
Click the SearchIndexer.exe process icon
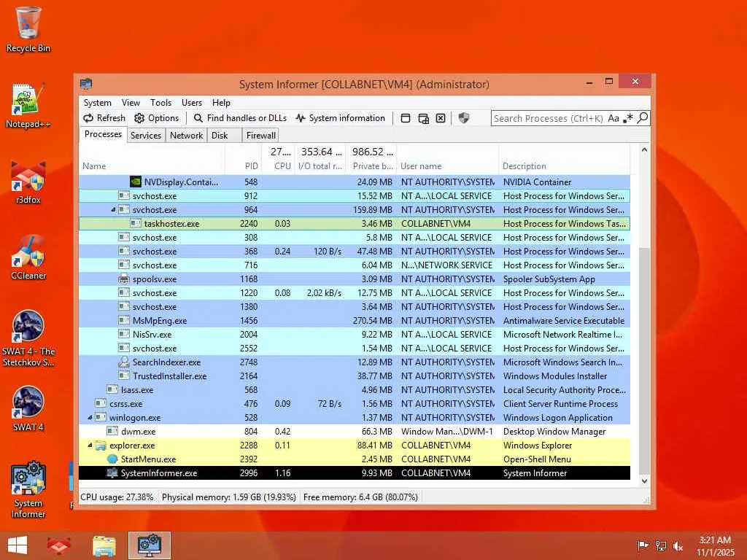coord(124,362)
